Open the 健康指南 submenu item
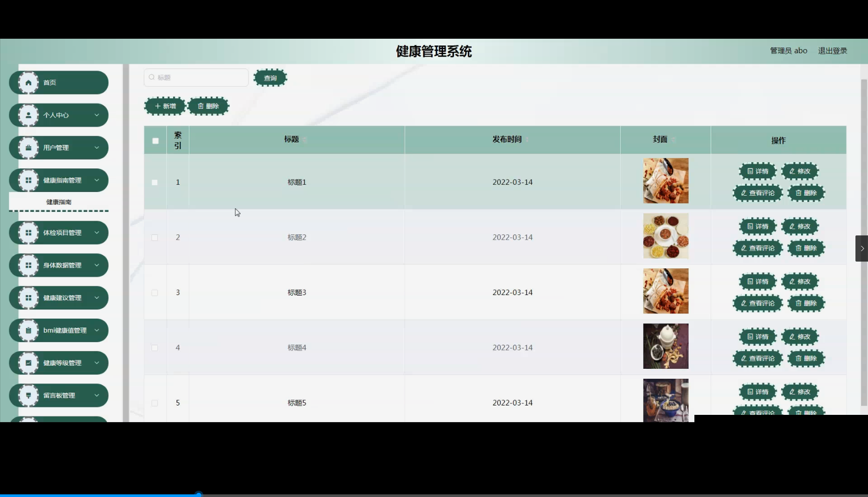Viewport: 868px width, 497px height. (59, 202)
